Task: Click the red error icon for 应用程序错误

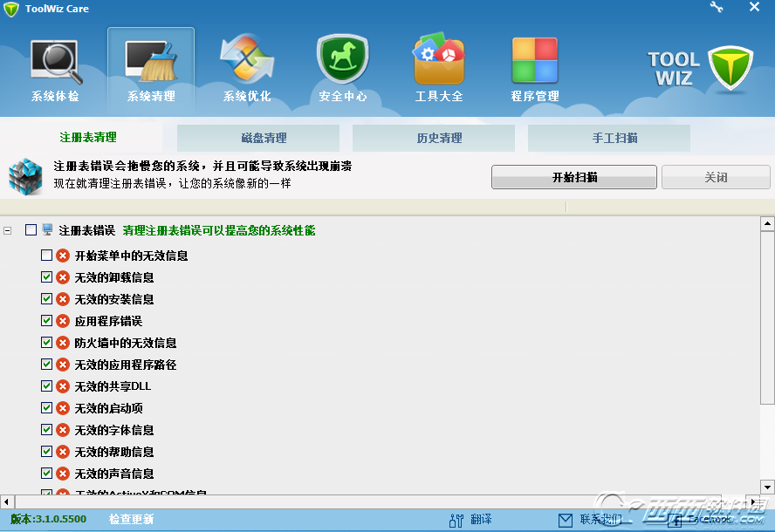Action: tap(63, 321)
